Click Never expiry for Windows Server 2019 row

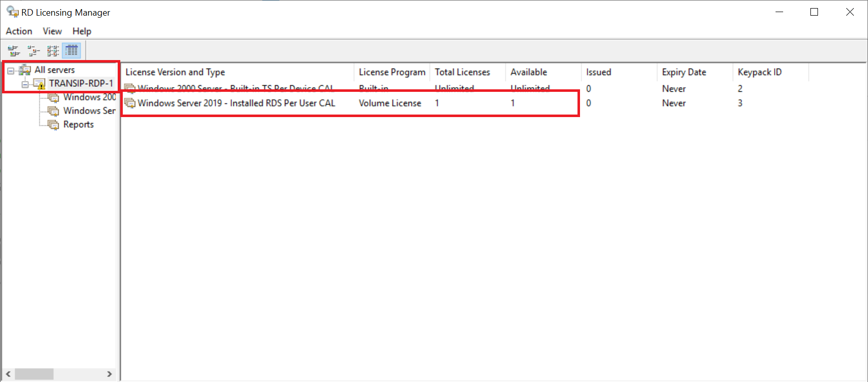click(x=674, y=103)
